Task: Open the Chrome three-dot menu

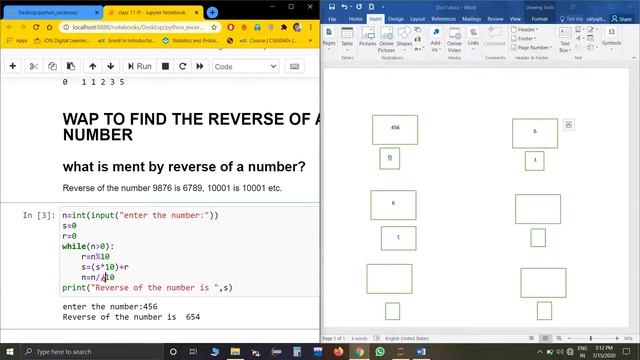Action: click(x=311, y=27)
